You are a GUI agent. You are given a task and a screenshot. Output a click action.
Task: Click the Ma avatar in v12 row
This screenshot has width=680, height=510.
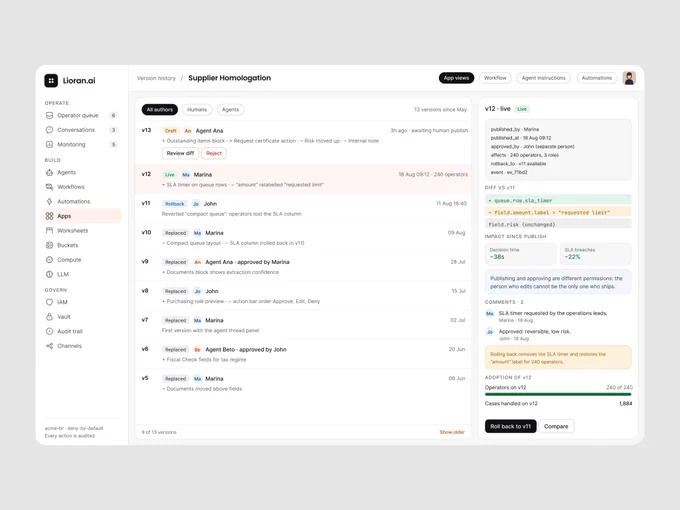pos(186,174)
